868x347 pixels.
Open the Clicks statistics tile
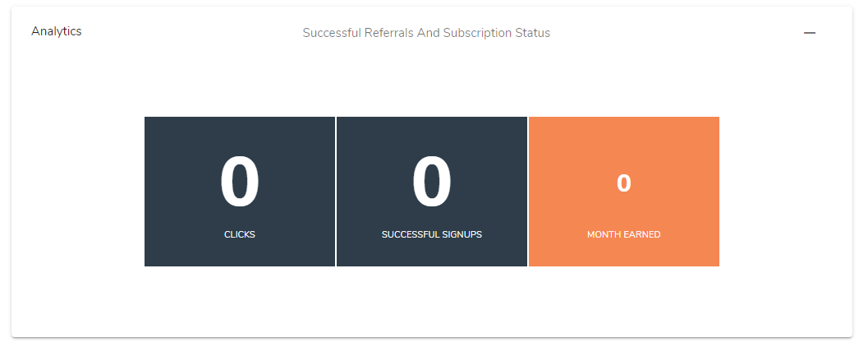pyautogui.click(x=240, y=192)
